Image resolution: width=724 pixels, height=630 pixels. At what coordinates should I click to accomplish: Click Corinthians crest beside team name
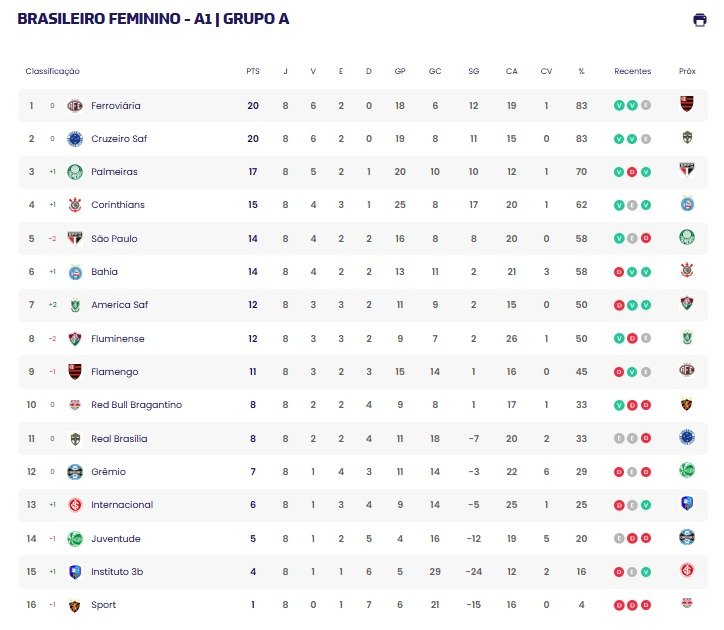click(x=75, y=205)
